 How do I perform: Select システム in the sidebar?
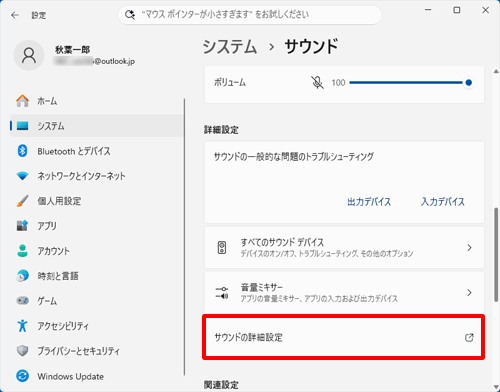[97, 126]
